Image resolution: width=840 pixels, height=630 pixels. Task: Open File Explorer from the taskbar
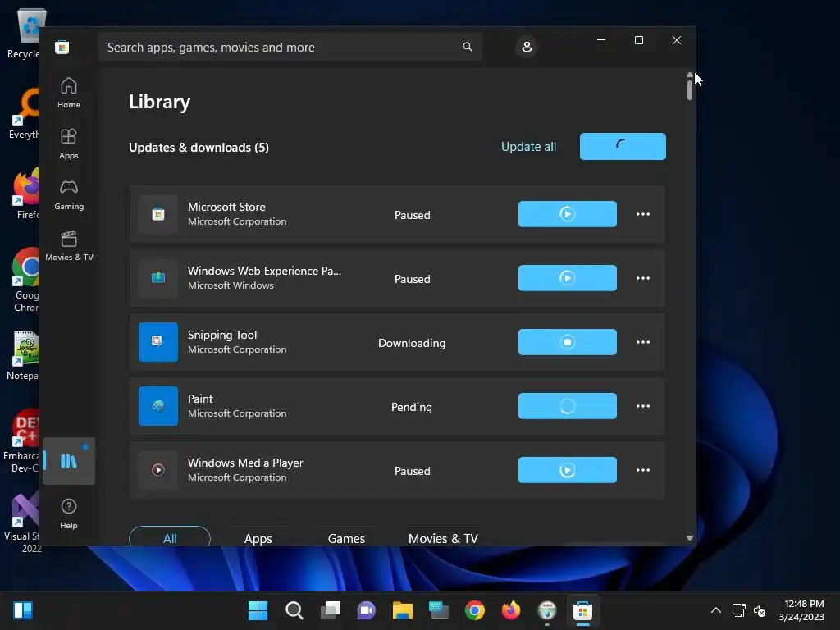coord(402,610)
